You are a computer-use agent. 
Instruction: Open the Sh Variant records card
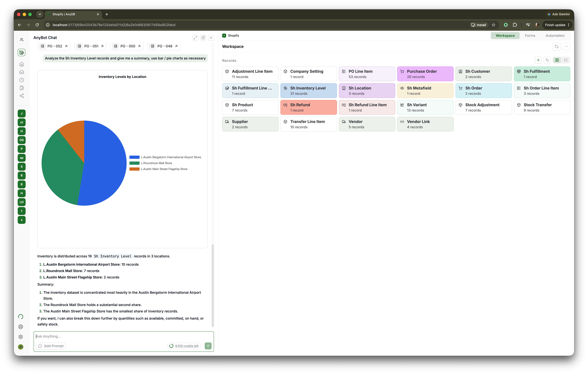425,107
